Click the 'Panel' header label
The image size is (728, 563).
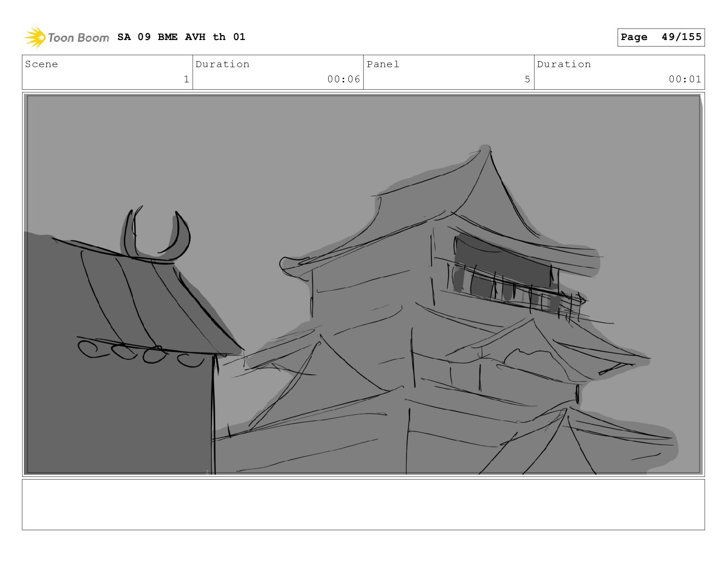click(383, 64)
